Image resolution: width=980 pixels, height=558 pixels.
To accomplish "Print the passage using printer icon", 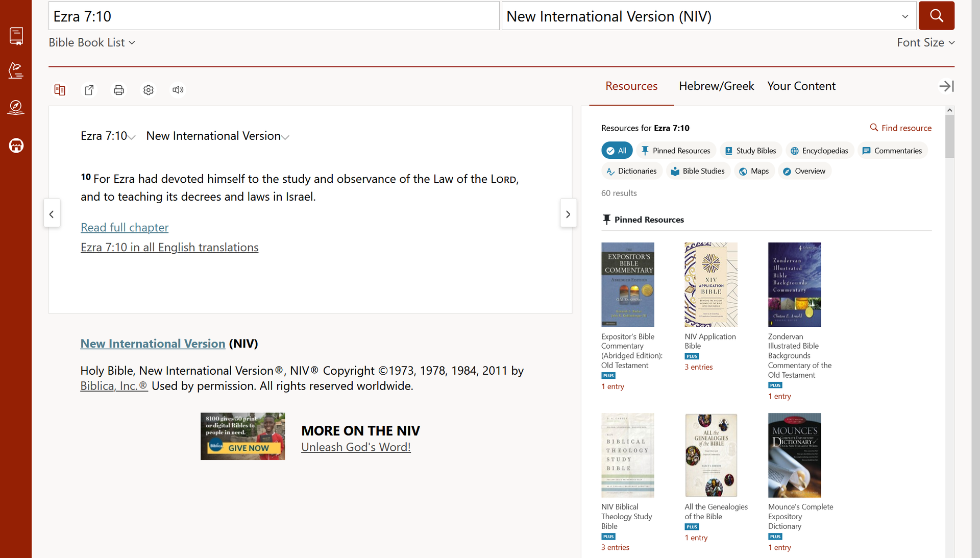I will point(119,90).
